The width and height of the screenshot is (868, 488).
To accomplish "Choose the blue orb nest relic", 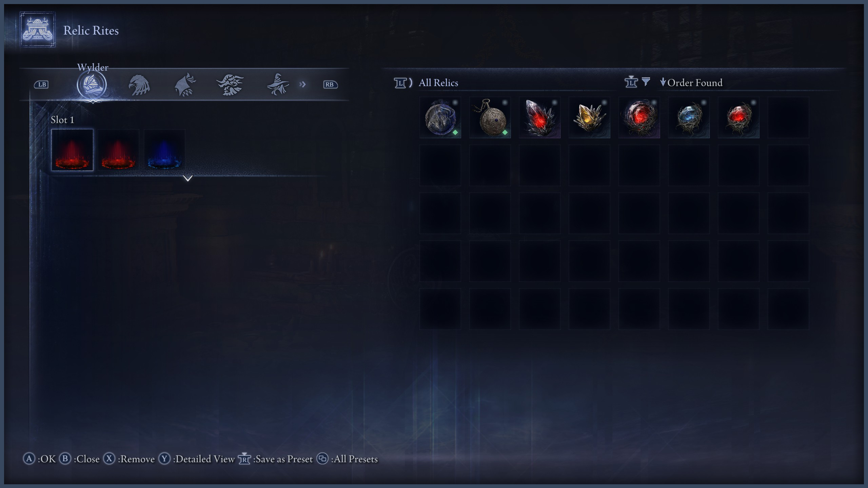I will point(689,118).
